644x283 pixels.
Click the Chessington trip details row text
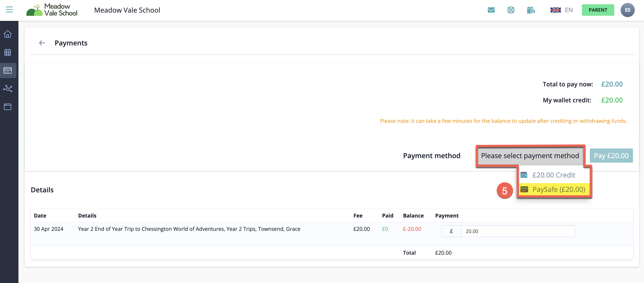click(x=189, y=229)
